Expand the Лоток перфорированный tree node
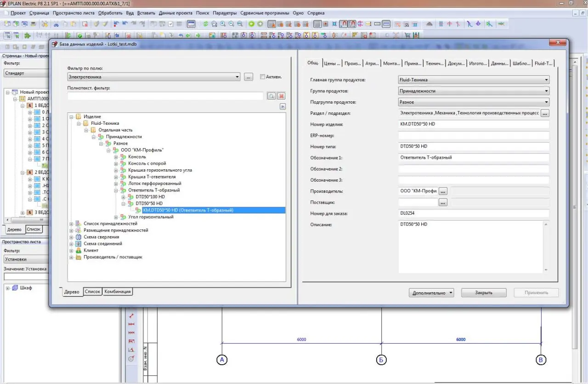Image resolution: width=588 pixels, height=384 pixels. 116,184
